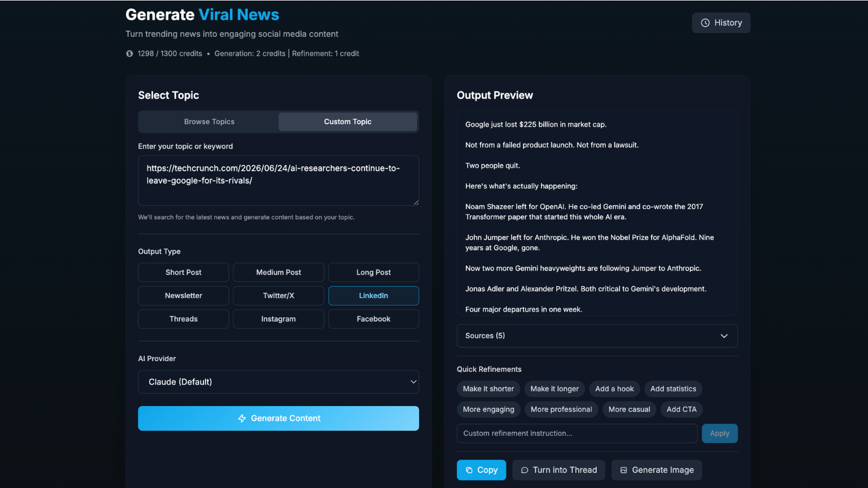The width and height of the screenshot is (868, 488).
Task: Click the 'Jonas Adler and Alexander Pritzel' line
Action: click(x=586, y=289)
